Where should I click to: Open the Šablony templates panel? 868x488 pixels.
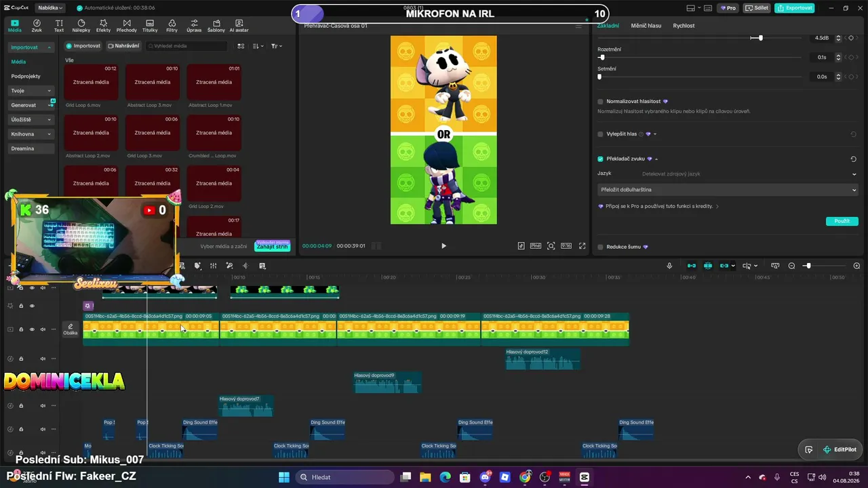[x=216, y=26]
